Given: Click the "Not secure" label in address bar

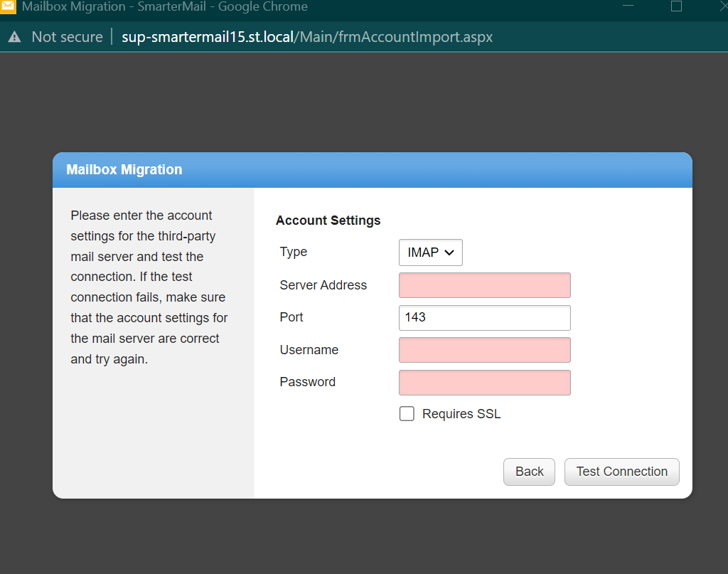Looking at the screenshot, I should tap(67, 37).
